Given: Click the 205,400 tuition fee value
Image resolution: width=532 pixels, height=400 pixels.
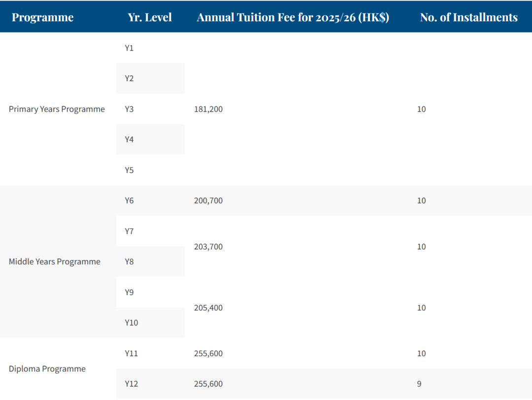Looking at the screenshot, I should click(208, 308).
